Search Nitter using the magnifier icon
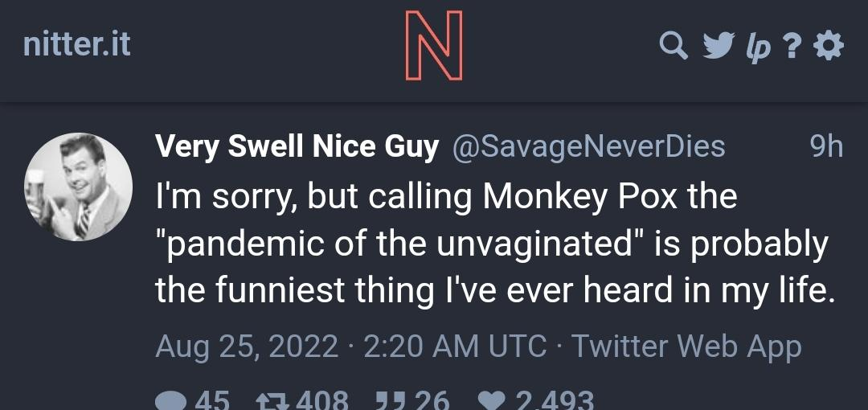 [x=674, y=47]
